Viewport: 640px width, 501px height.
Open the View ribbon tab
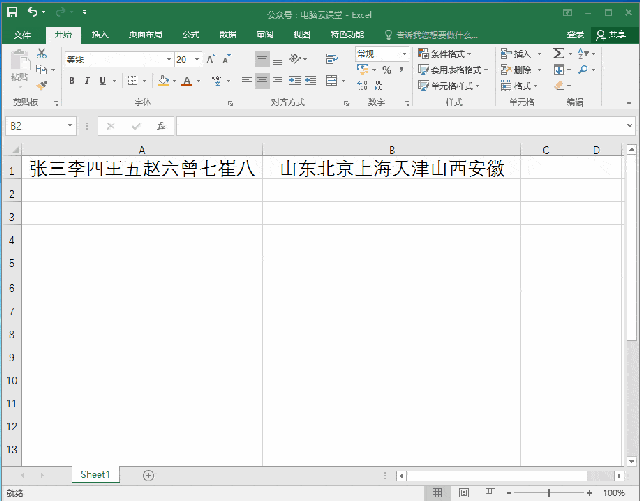tap(302, 35)
